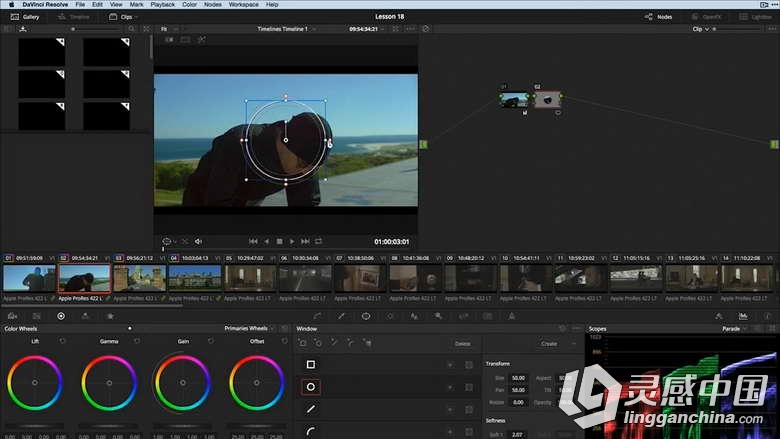The height and width of the screenshot is (439, 780).
Task: Open the on-screen control overlay dropdown
Action: pyautogui.click(x=169, y=242)
